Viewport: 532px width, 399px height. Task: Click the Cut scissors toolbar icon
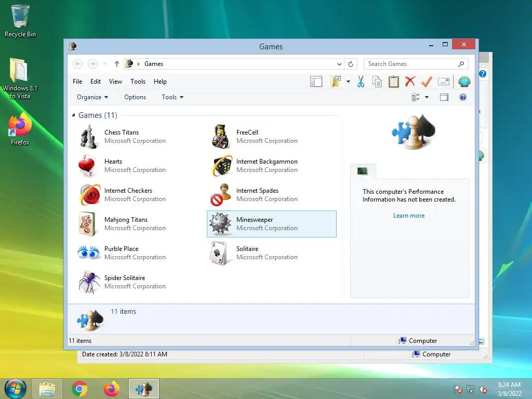click(361, 82)
